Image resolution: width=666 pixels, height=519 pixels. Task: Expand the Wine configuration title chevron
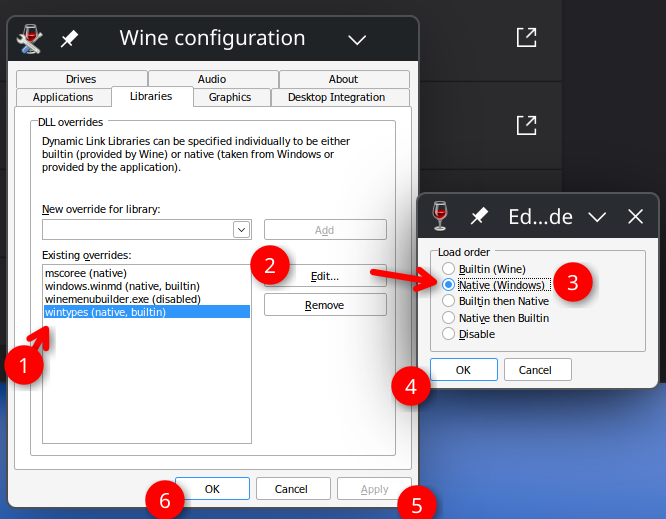click(357, 40)
